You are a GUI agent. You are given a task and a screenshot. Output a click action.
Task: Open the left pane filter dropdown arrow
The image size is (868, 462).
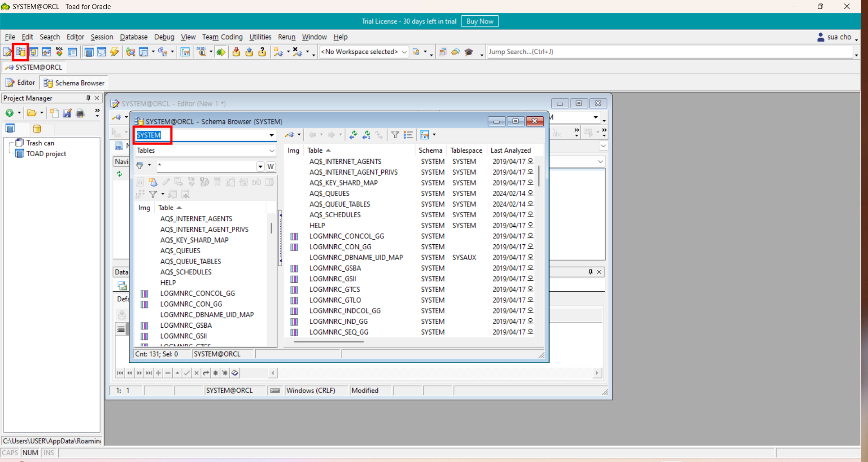click(163, 194)
